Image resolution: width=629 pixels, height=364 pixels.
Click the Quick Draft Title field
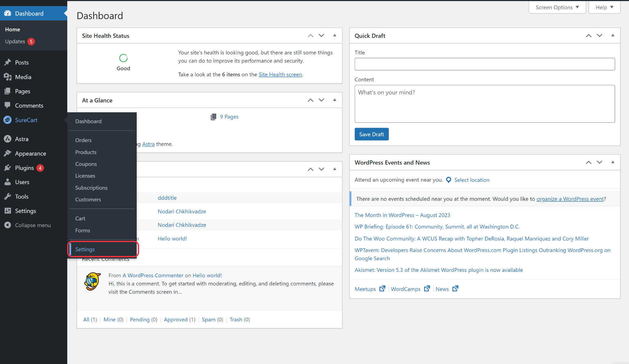click(485, 64)
